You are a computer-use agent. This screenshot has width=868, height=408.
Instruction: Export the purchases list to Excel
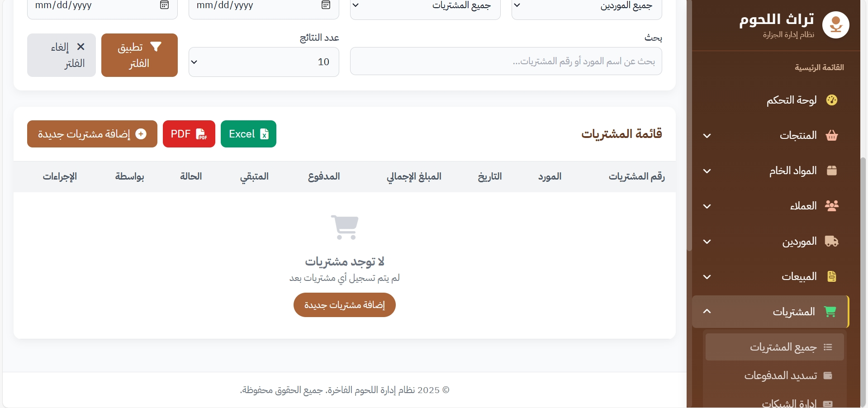(x=248, y=134)
